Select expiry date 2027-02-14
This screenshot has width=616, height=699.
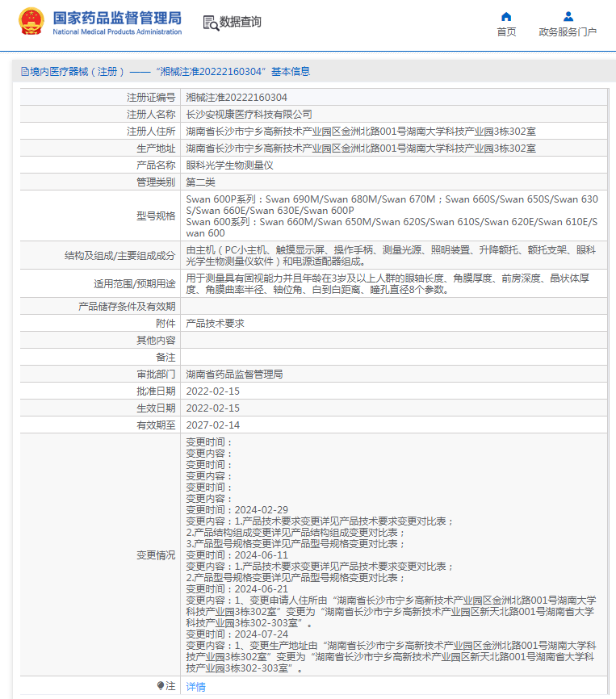tap(212, 425)
